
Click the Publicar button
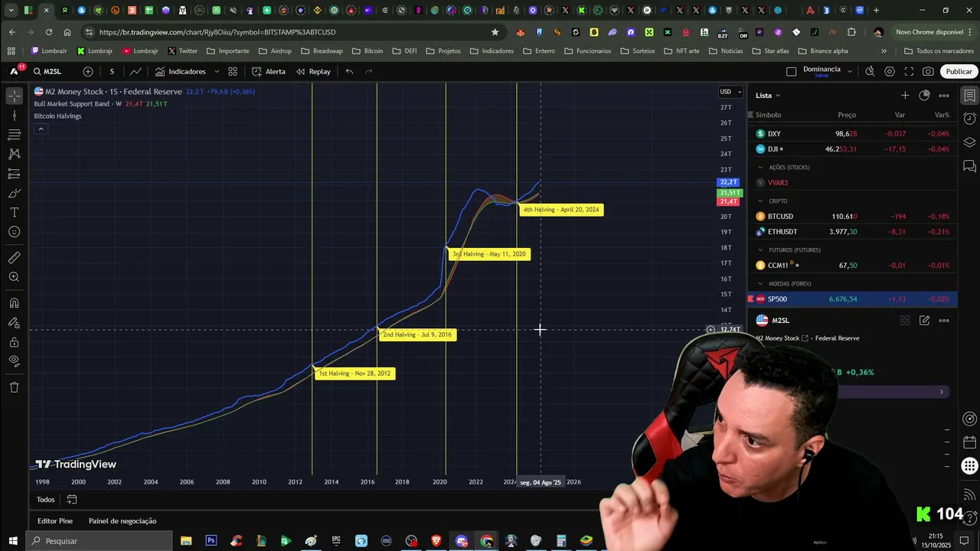(959, 71)
